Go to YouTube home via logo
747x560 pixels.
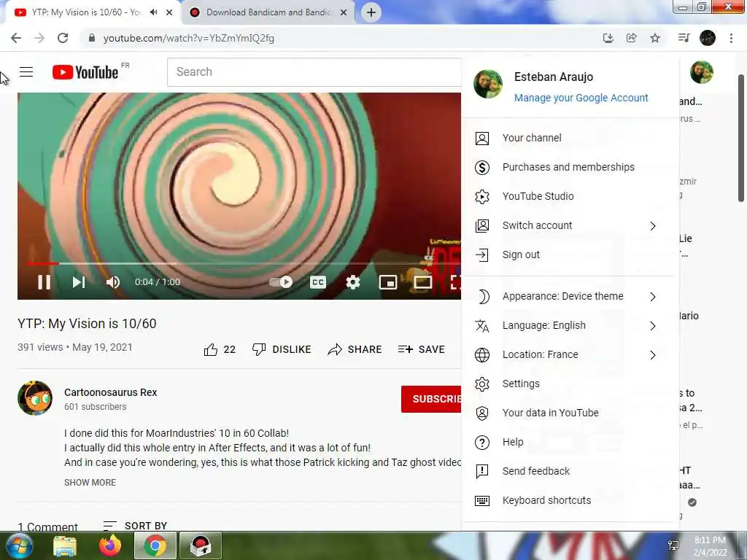[85, 72]
